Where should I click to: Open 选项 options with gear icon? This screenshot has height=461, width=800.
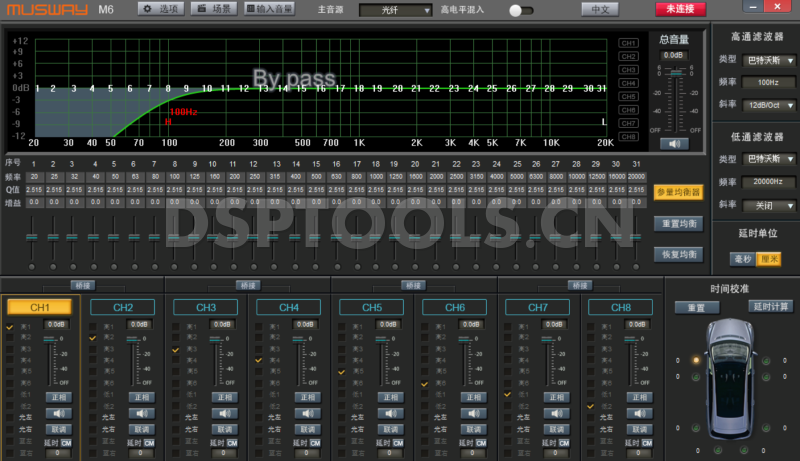161,9
